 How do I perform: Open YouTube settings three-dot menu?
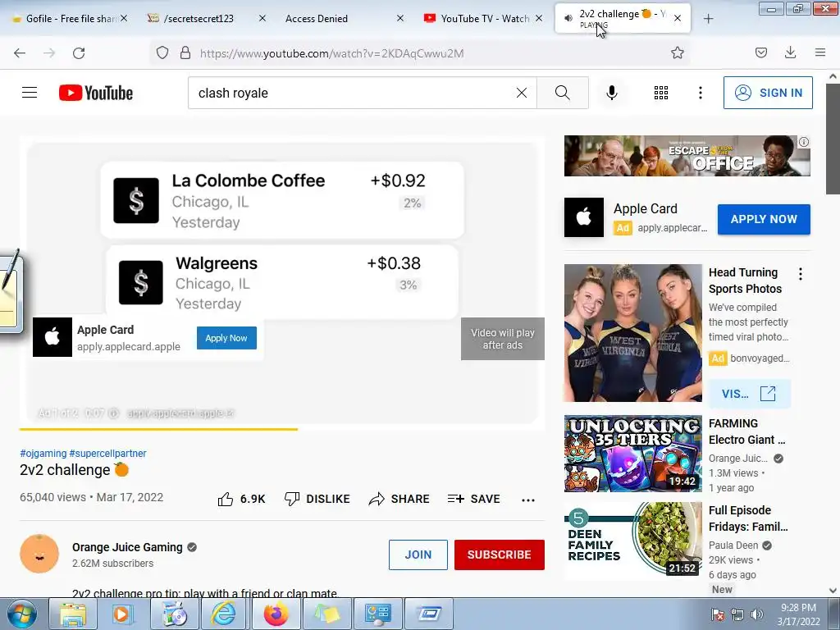(x=701, y=93)
